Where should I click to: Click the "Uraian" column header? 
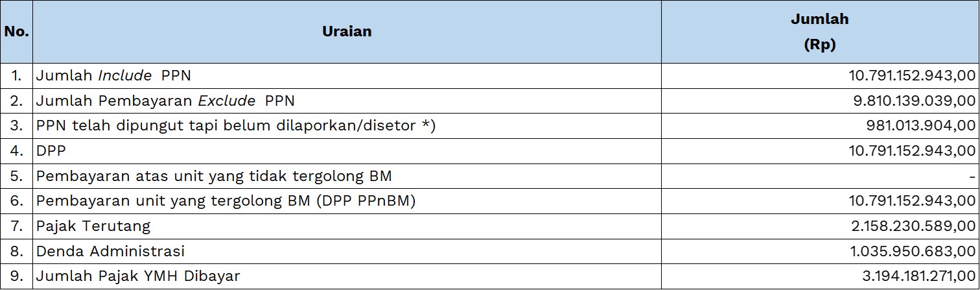347,31
